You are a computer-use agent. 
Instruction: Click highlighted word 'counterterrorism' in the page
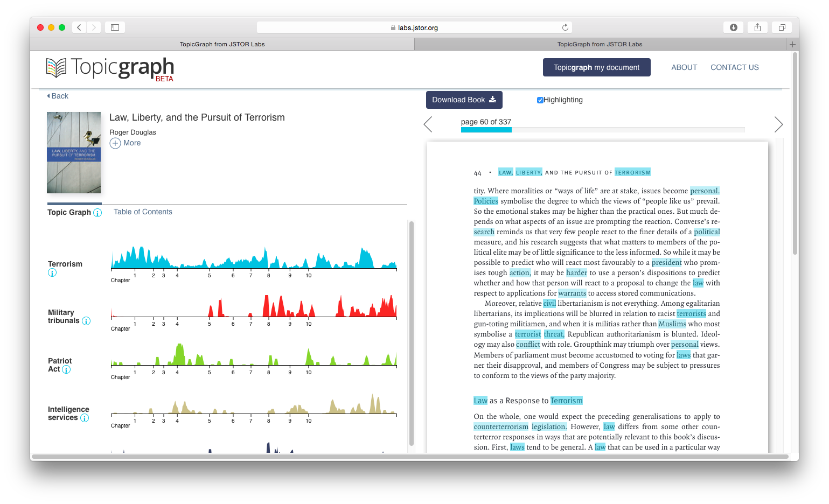pos(501,426)
